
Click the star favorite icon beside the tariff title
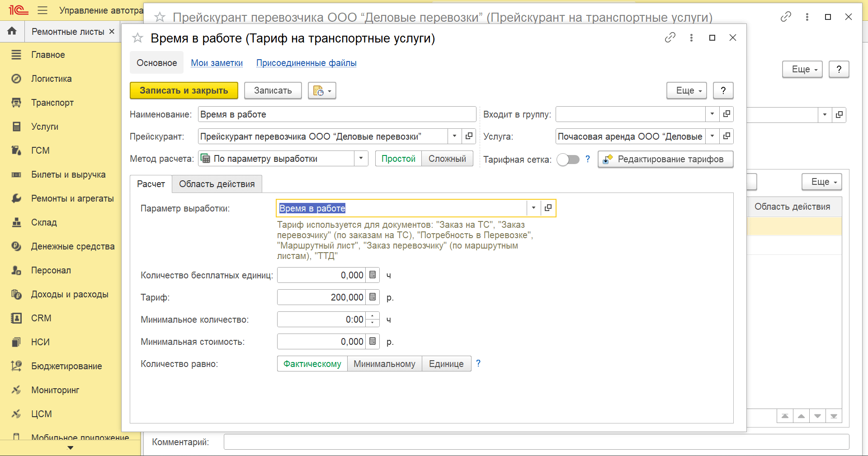[x=137, y=38]
